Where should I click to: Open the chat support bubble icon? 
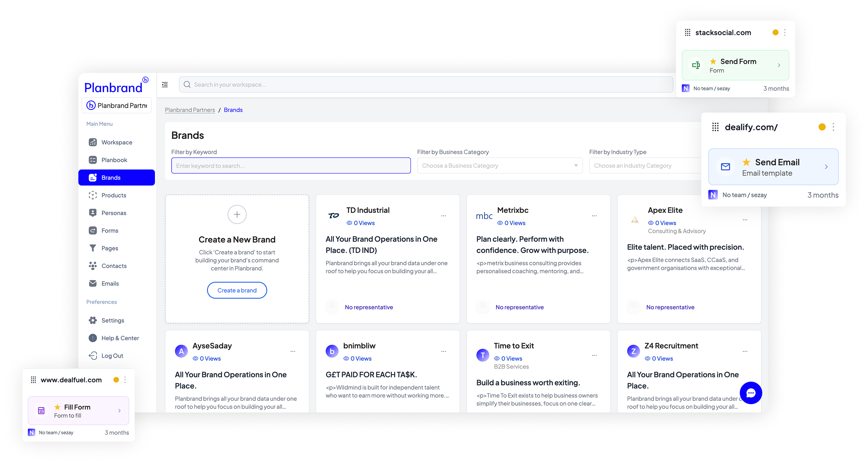[x=751, y=393]
